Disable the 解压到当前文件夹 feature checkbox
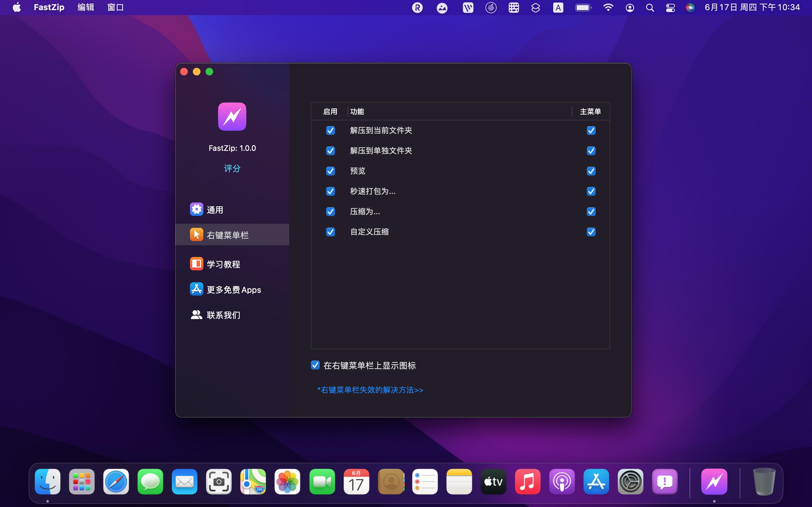Viewport: 812px width, 507px height. (330, 131)
